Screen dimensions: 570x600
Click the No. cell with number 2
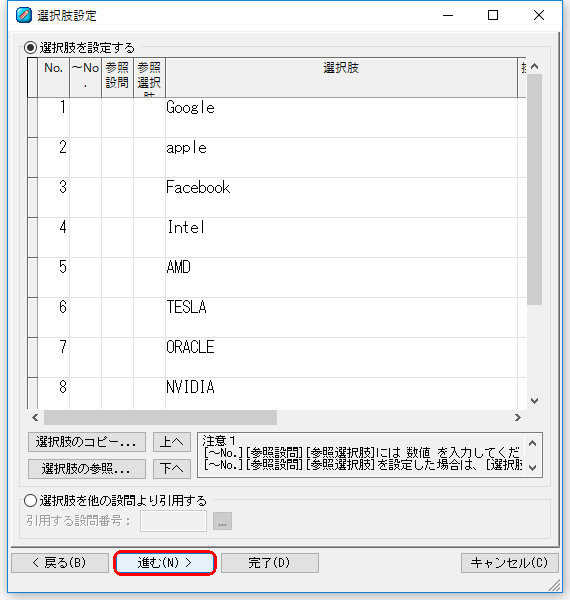click(54, 157)
